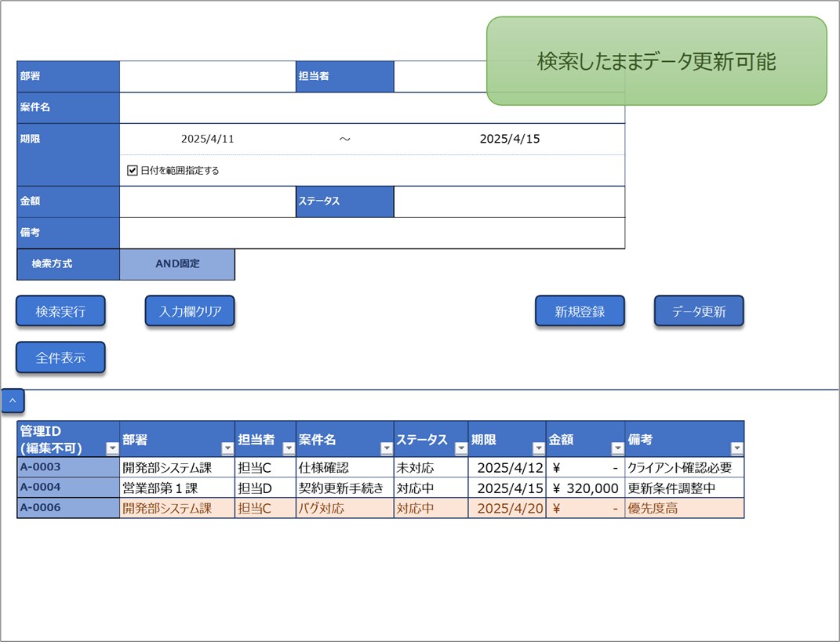Select the 優先度高 note cell
Screen dimensions: 840x642
[684, 508]
